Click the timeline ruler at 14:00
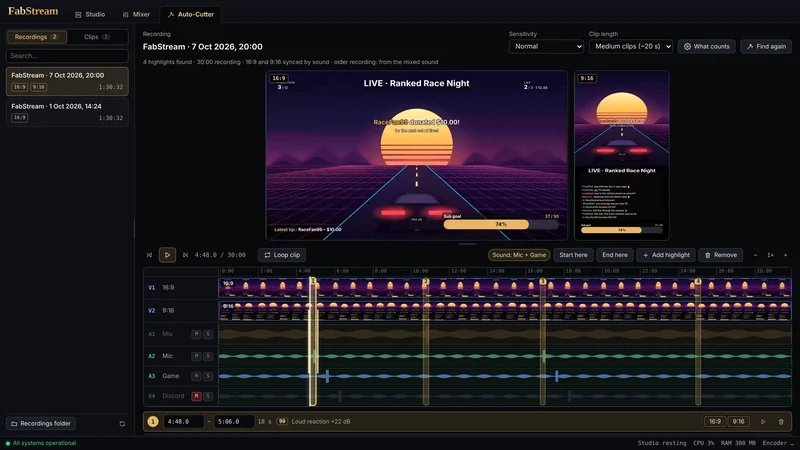Screen dimensions: 800x450 pyautogui.click(x=497, y=271)
